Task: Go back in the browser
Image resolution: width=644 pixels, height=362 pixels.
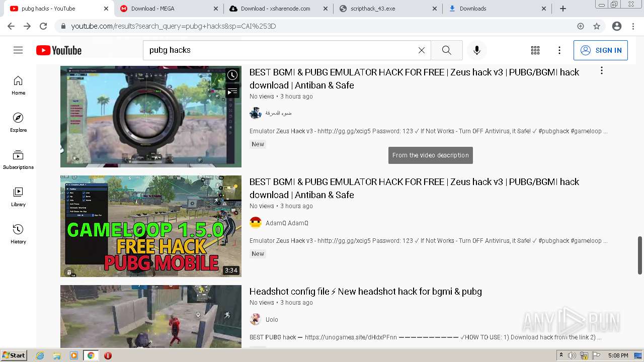Action: tap(11, 26)
